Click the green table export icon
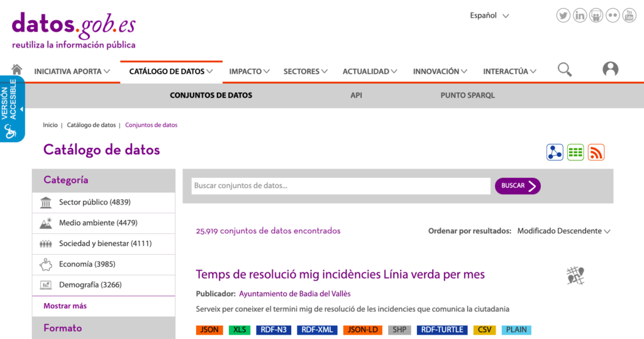 tap(575, 152)
